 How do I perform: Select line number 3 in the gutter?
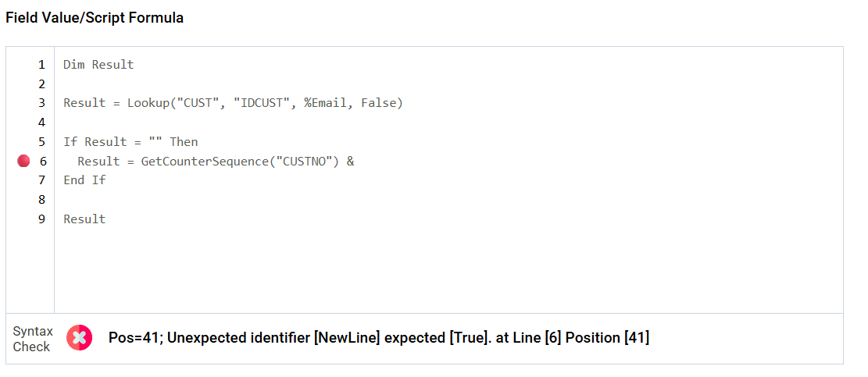tap(41, 103)
